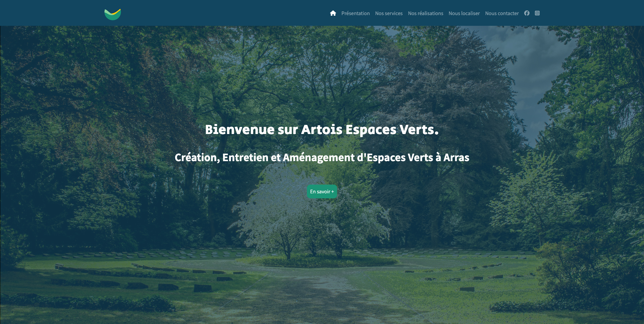Click the home icon in the navigation
The image size is (644, 324).
(333, 13)
